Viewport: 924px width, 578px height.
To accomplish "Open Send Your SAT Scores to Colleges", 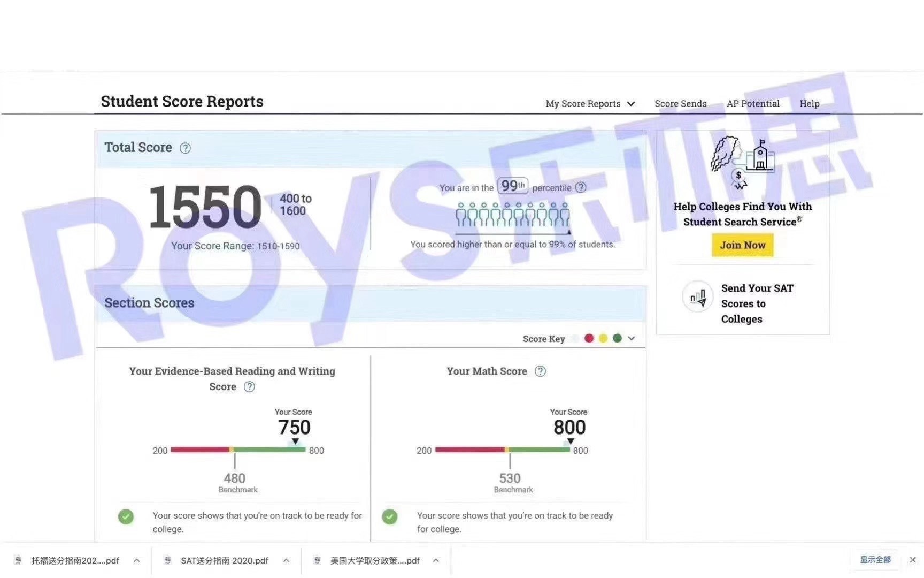I will (757, 303).
